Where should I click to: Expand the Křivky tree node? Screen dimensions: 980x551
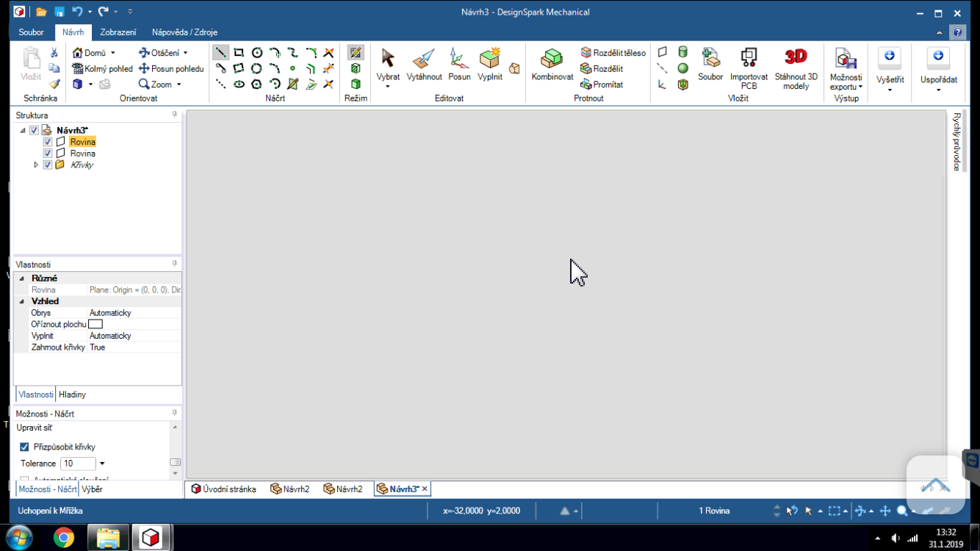pos(36,165)
